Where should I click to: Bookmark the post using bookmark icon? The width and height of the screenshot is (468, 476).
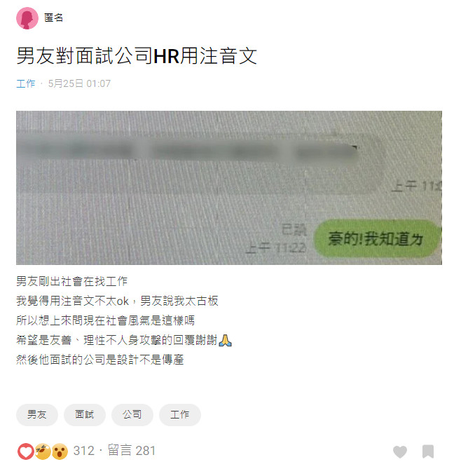coord(428,451)
